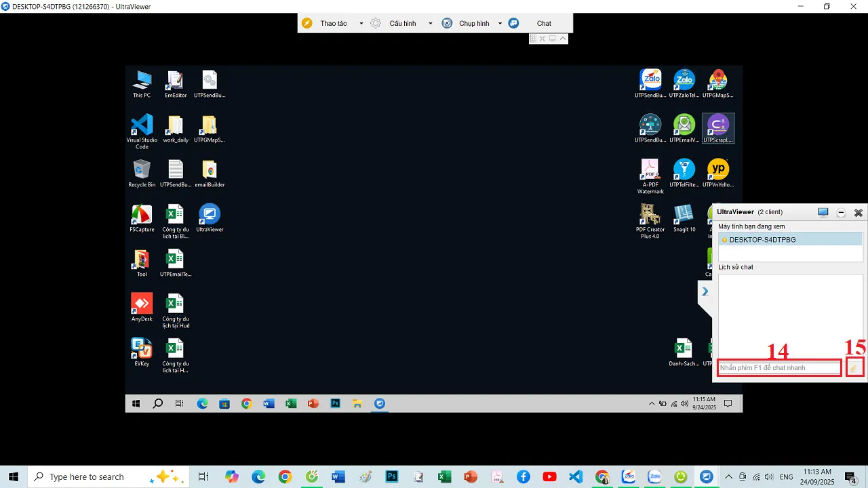
Task: Click the fullscreen arrows icon under the toolbar
Action: click(x=542, y=39)
